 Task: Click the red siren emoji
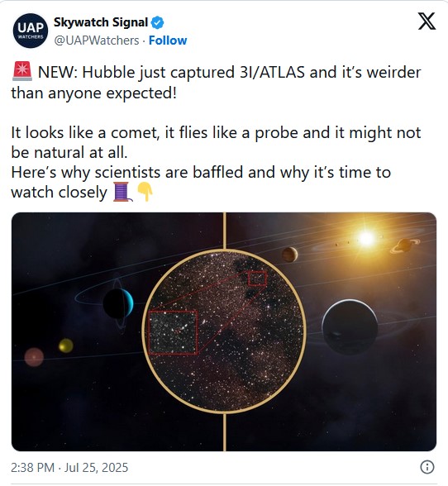click(x=22, y=71)
